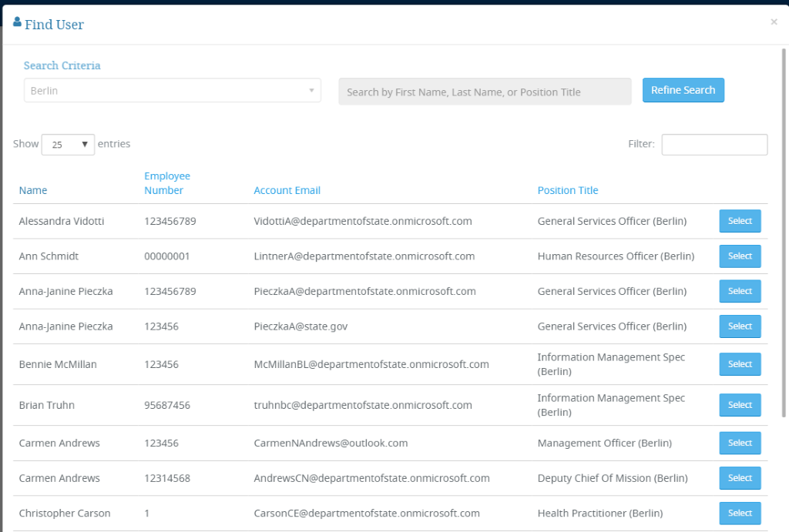This screenshot has height=532, width=789.
Task: Click the name Bennie McMillan
Action: pos(58,365)
